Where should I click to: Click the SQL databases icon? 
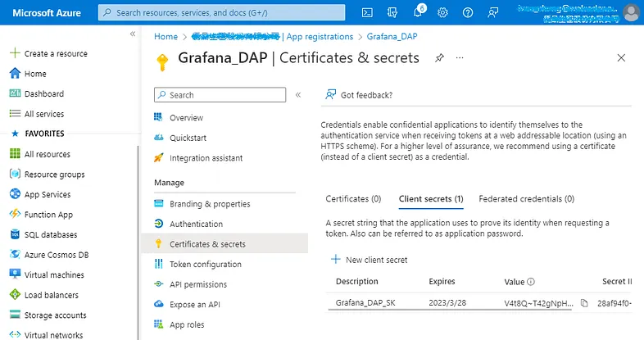15,234
